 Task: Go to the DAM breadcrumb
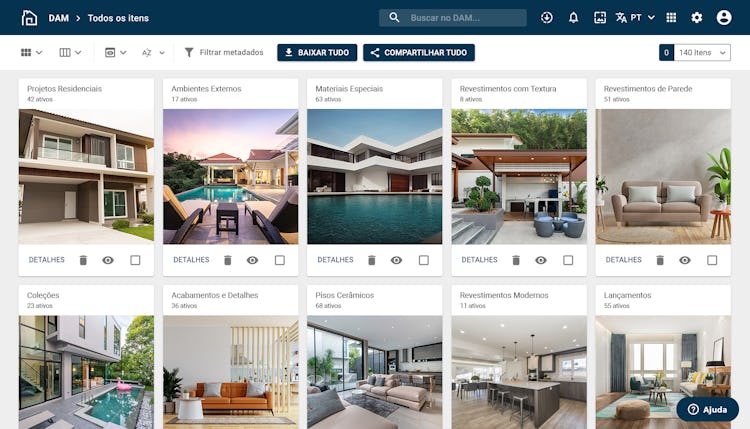click(58, 18)
